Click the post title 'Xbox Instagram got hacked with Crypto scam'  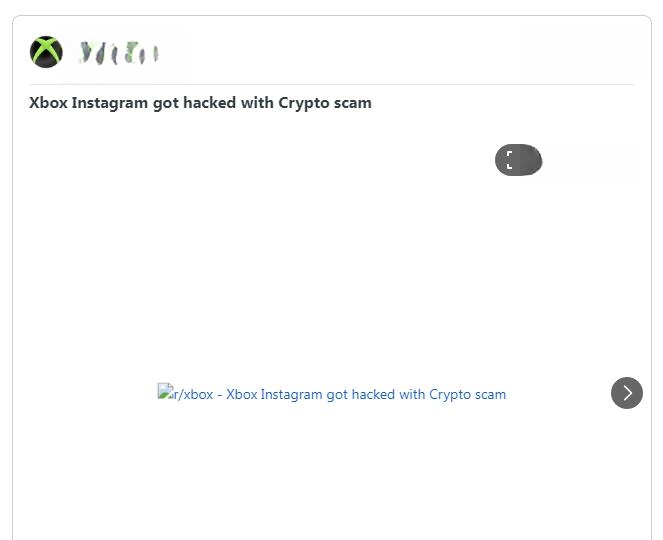pos(200,103)
